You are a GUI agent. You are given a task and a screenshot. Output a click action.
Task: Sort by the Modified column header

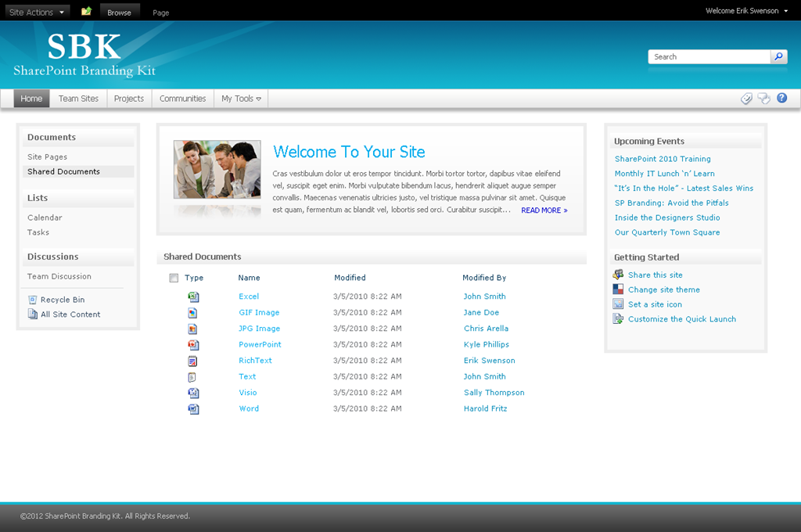[x=350, y=278]
